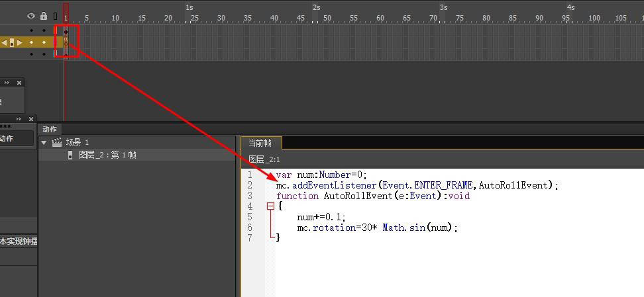This screenshot has width=644, height=297.
Task: Select the 动作 panel tab
Action: 50,129
